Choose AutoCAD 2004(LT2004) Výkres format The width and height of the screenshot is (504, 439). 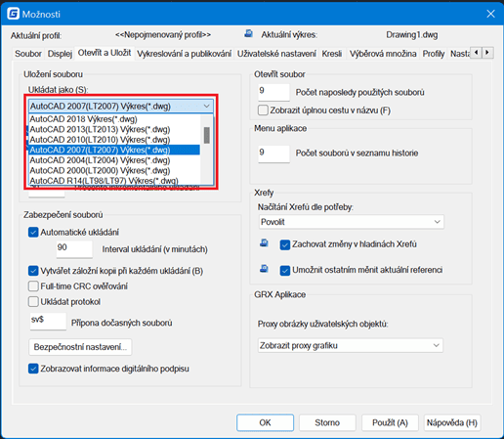click(114, 160)
